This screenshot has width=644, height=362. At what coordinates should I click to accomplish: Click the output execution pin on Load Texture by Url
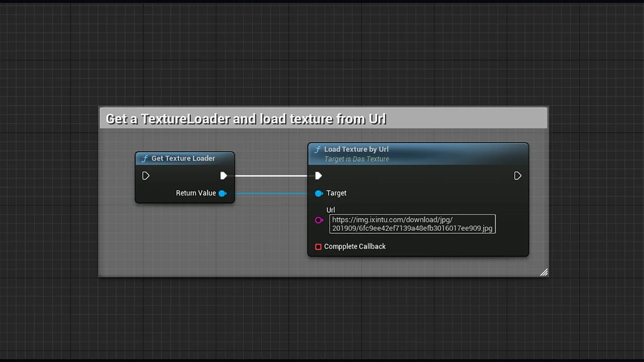517,175
